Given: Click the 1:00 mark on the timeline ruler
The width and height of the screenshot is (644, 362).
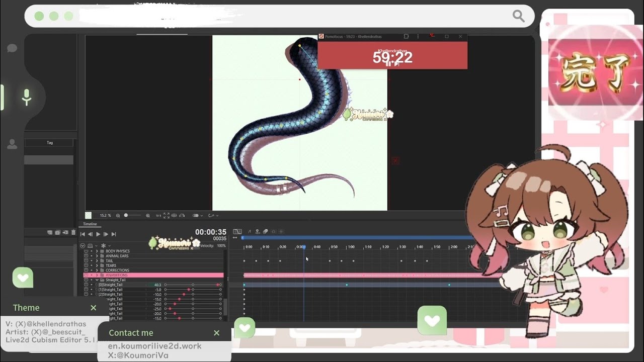Looking at the screenshot, I should pyautogui.click(x=351, y=247).
